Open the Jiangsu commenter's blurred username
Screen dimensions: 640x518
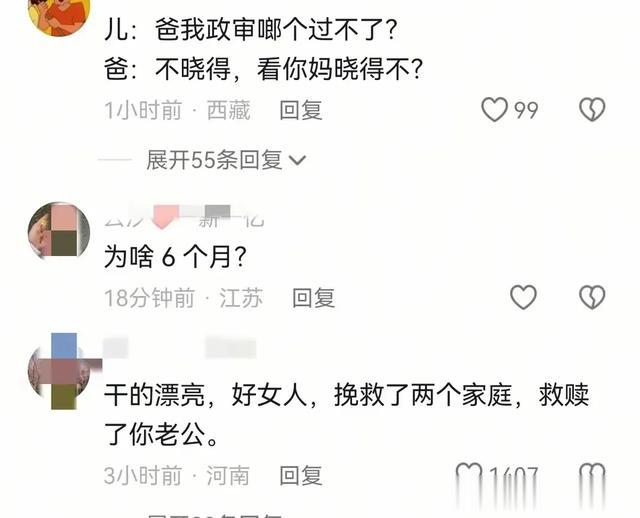coord(184,216)
